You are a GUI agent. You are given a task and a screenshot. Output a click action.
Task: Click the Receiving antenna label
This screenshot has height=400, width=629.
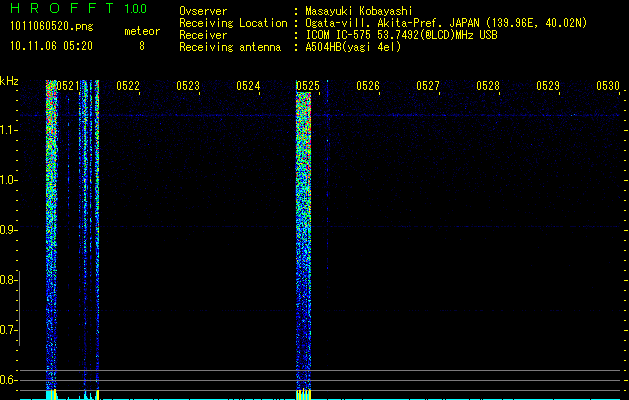[230, 47]
